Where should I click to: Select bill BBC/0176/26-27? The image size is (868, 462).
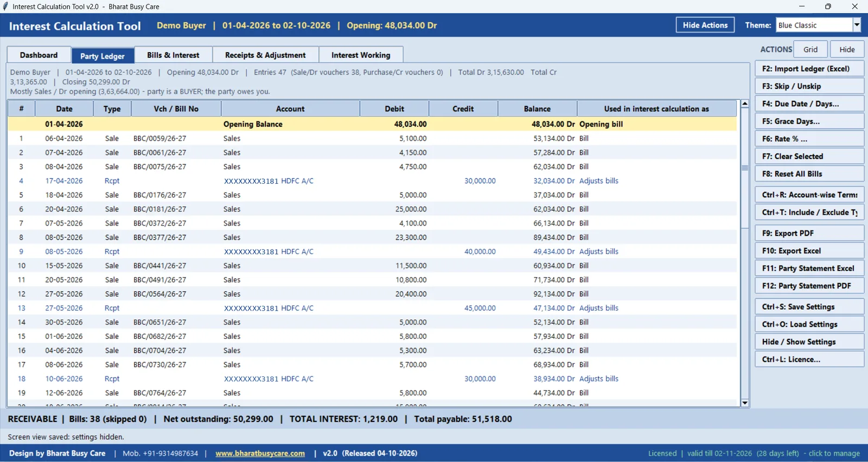coord(373,195)
